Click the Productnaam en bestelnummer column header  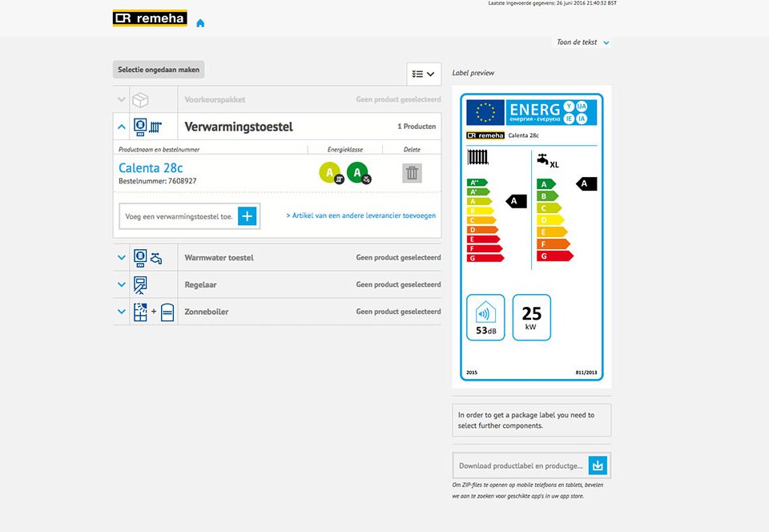(159, 150)
